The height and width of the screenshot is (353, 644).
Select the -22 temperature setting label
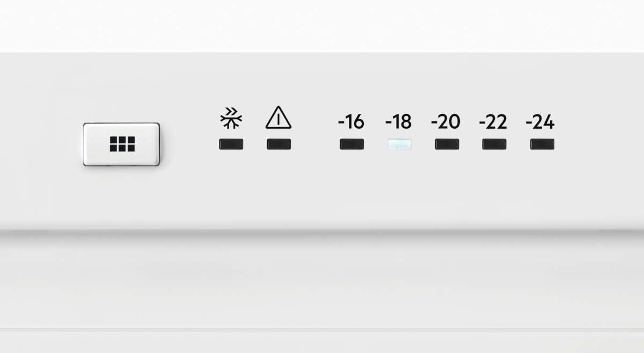tap(493, 122)
